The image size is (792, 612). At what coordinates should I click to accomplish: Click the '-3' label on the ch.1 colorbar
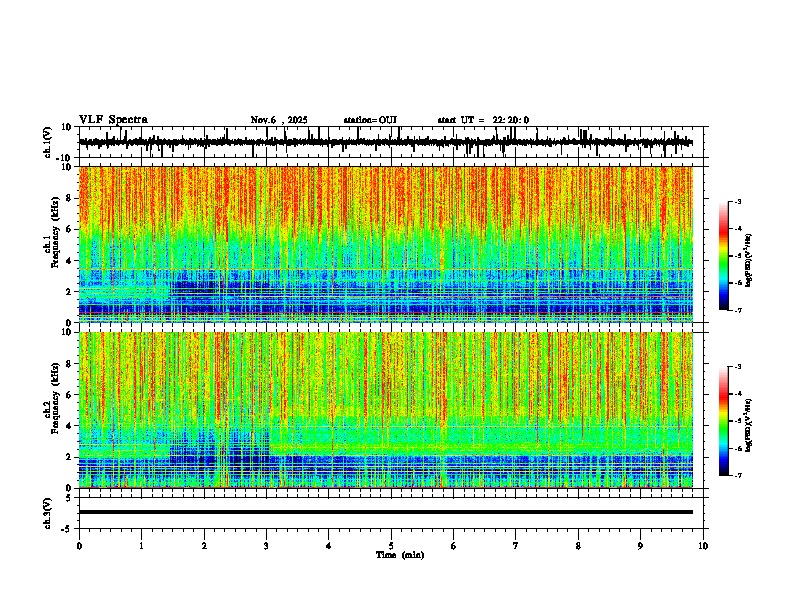tap(737, 201)
